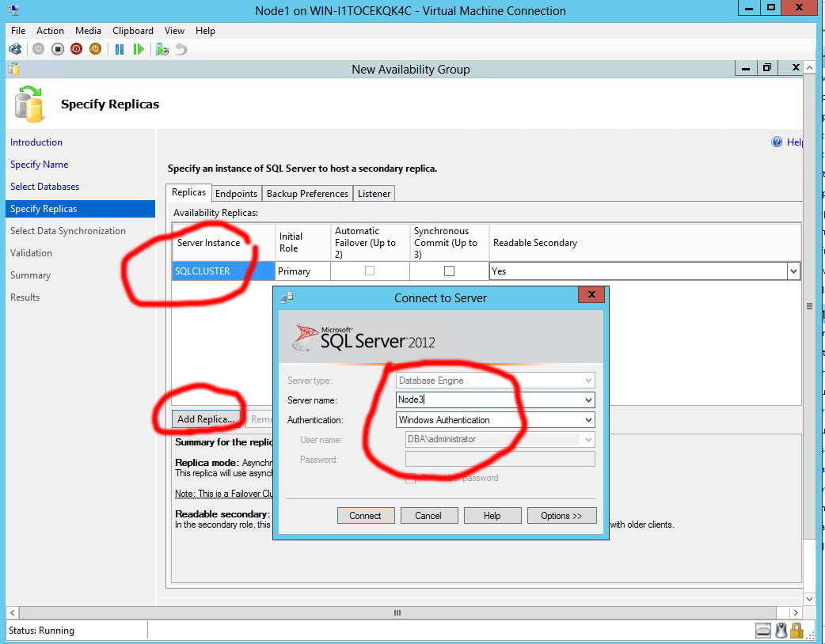Click Help button in Connect dialog
This screenshot has height=644, width=825.
(x=492, y=516)
